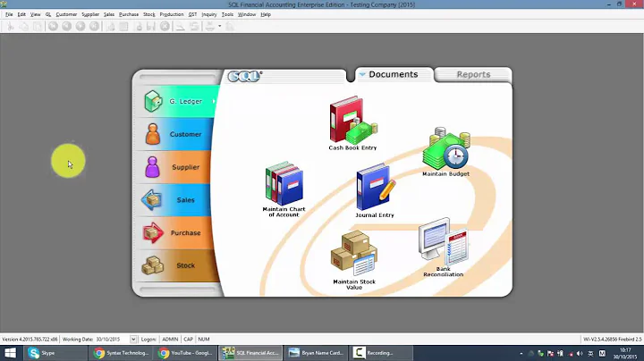Click the Print toolbar icon
This screenshot has width=644, height=361.
pyautogui.click(x=210, y=26)
